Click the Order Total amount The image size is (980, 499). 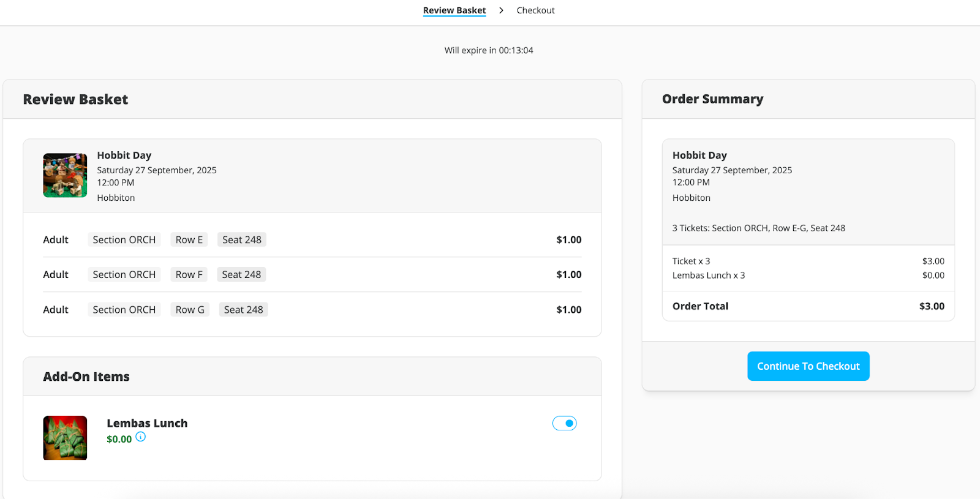point(932,306)
